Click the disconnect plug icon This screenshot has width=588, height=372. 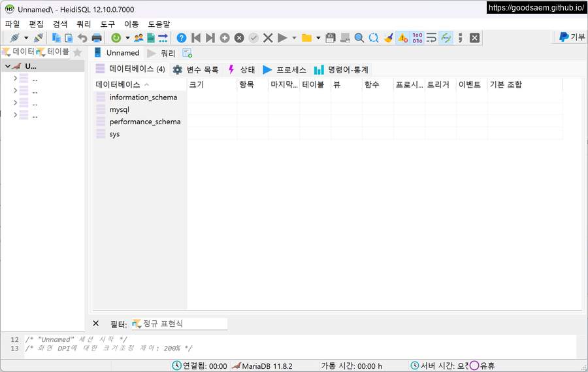tap(39, 38)
